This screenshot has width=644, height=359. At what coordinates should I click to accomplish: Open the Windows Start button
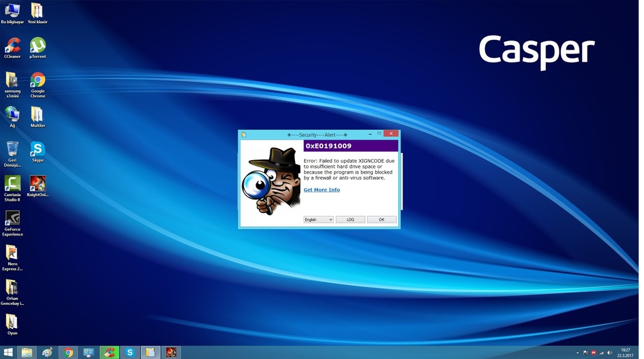point(8,353)
